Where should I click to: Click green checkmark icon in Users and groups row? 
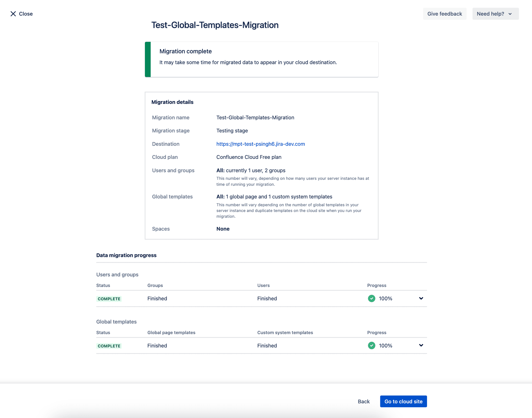point(371,298)
